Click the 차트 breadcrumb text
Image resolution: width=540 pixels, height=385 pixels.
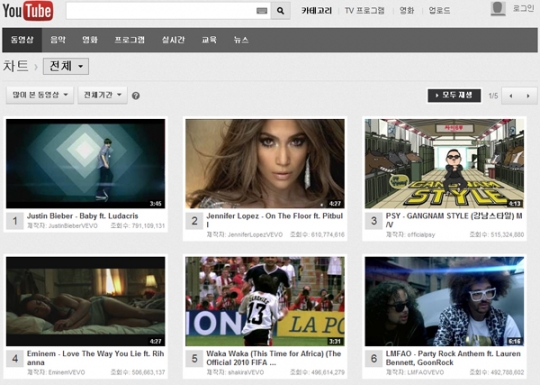point(15,66)
